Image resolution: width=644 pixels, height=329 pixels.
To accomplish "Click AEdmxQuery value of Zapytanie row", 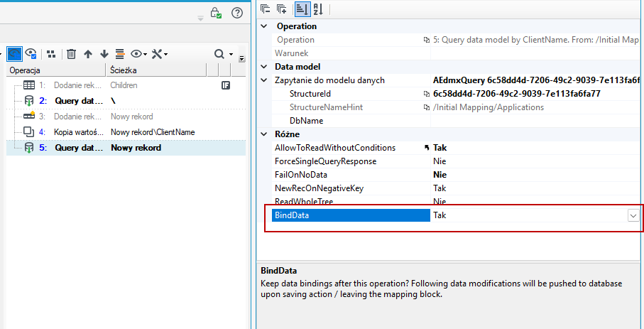I will click(536, 80).
